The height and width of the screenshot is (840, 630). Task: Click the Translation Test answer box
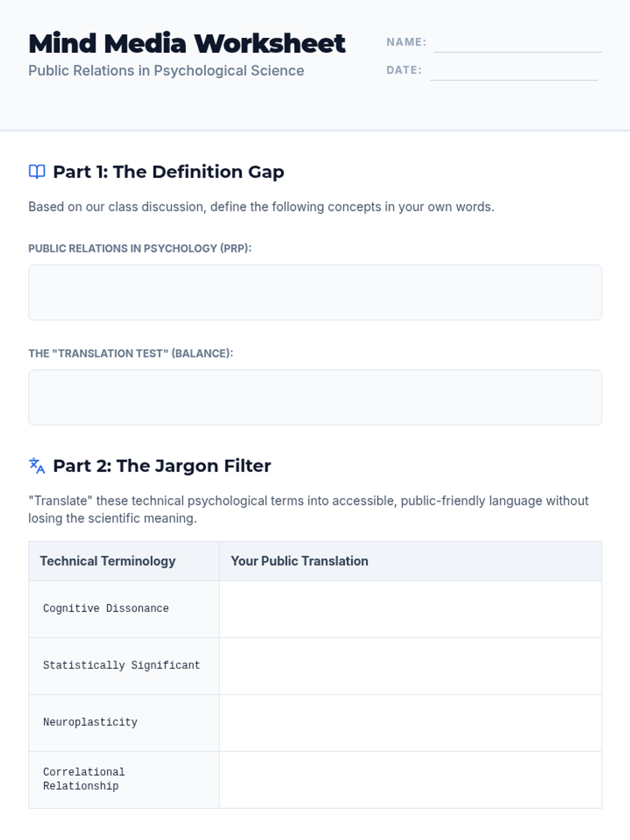315,397
